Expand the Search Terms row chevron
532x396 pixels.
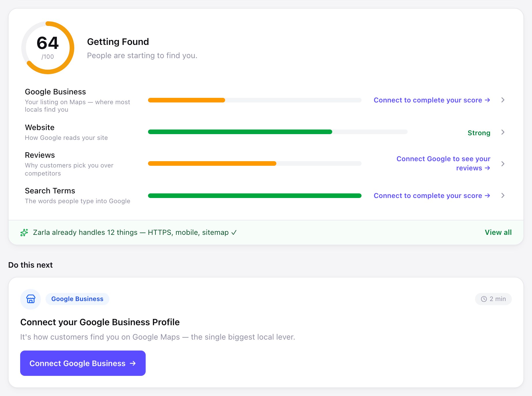(x=503, y=195)
